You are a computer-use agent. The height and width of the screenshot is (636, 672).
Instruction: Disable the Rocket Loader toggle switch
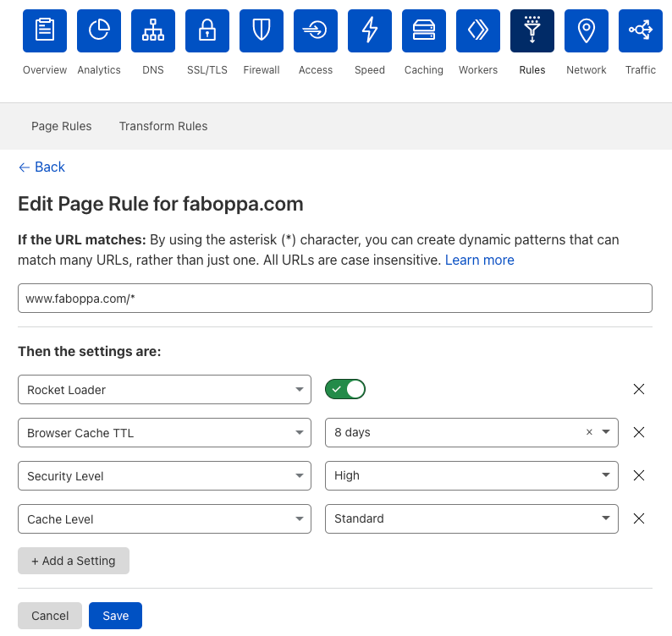[x=345, y=389]
